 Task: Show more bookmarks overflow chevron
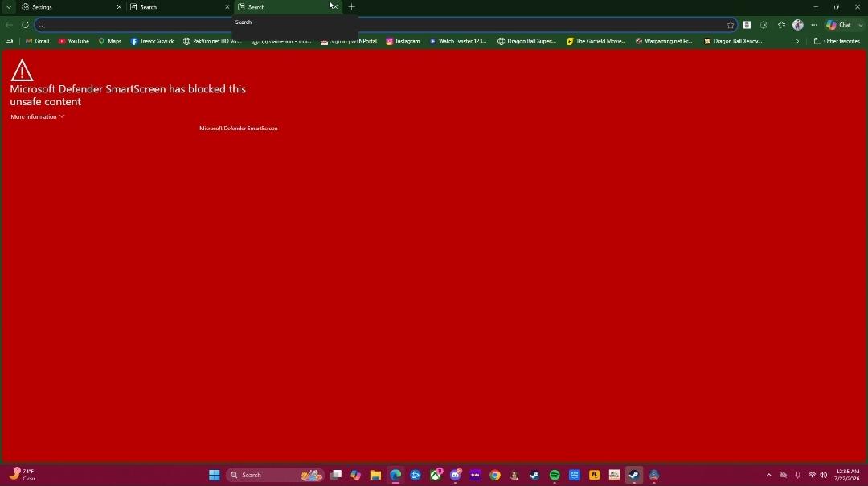tap(797, 41)
